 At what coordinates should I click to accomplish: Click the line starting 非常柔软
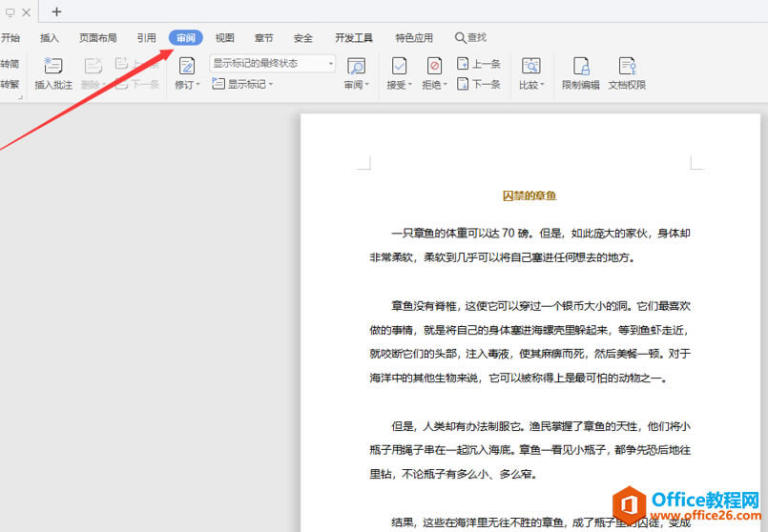point(503,257)
